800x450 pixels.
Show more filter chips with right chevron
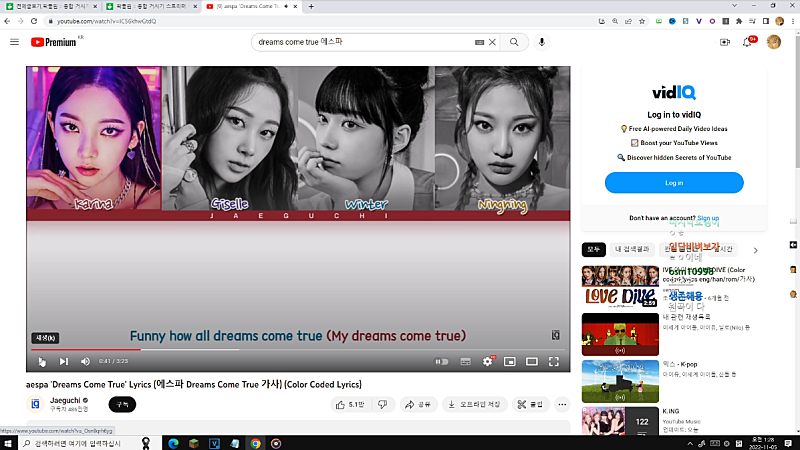756,250
